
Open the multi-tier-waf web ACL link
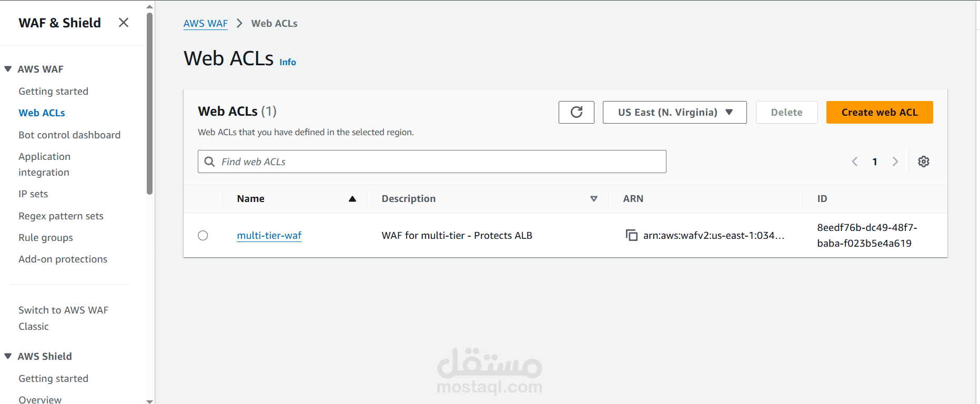(x=269, y=235)
